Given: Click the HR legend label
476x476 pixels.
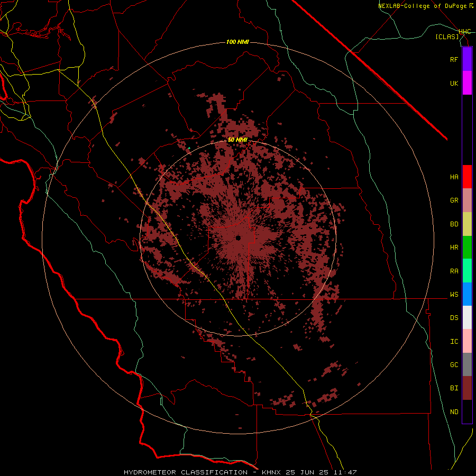Looking at the screenshot, I should pos(454,248).
